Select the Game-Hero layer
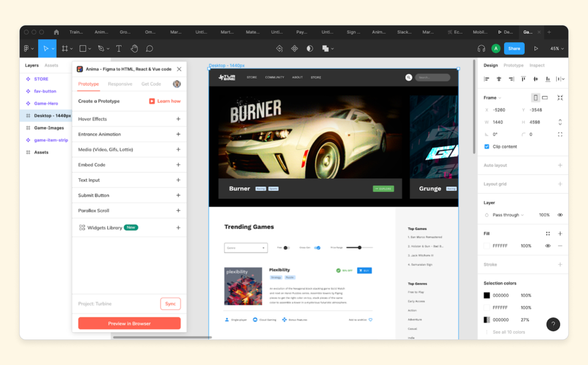 tap(46, 104)
